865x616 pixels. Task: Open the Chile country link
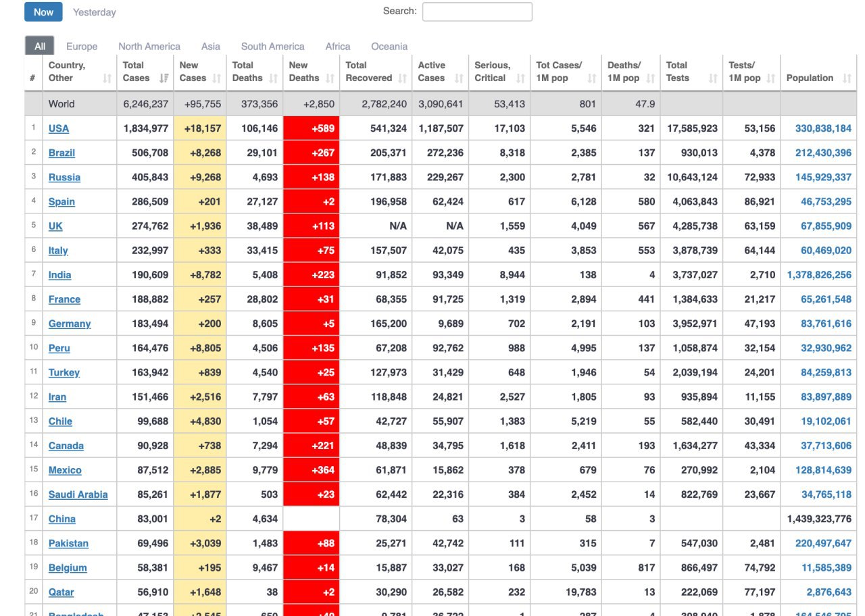click(60, 421)
